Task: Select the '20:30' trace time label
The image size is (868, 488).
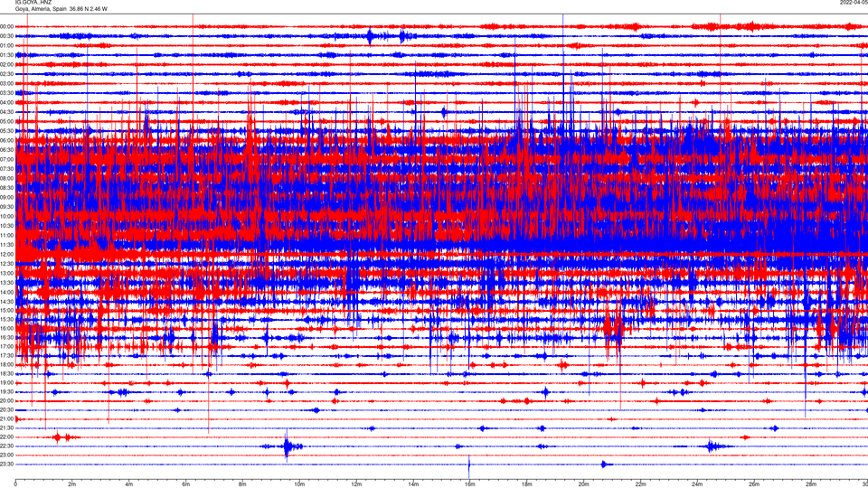Action: 6,410
